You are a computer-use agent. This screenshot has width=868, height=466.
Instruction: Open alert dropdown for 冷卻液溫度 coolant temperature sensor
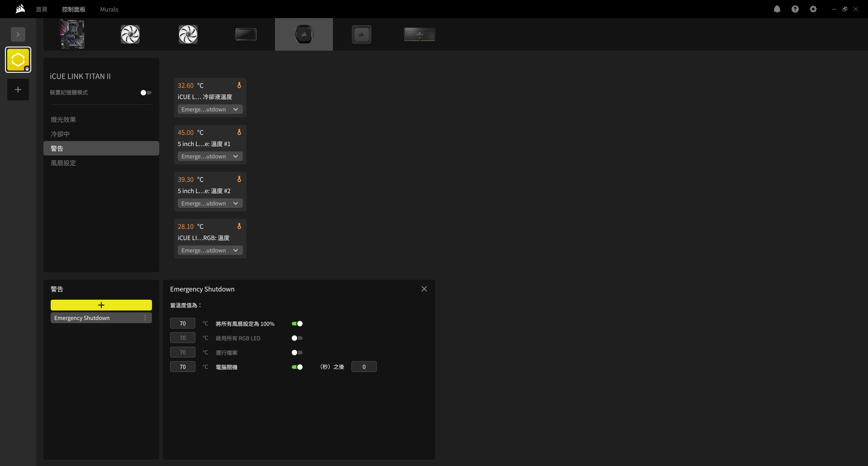coord(210,109)
